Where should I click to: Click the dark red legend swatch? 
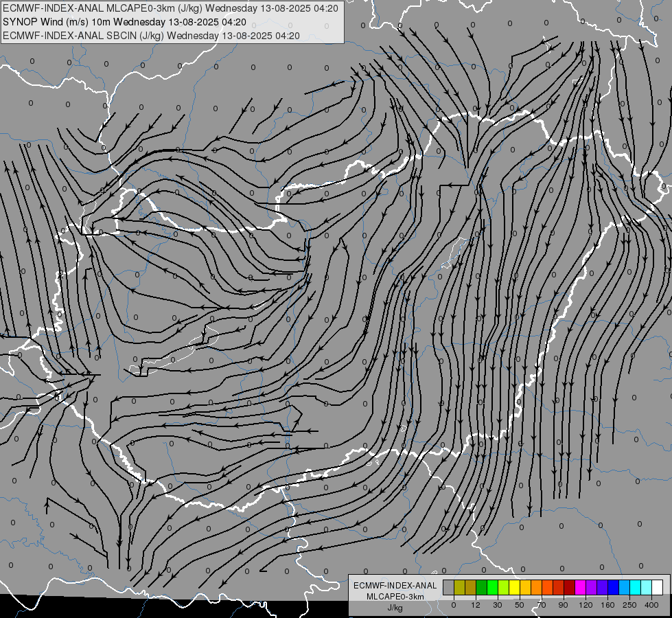click(x=569, y=587)
